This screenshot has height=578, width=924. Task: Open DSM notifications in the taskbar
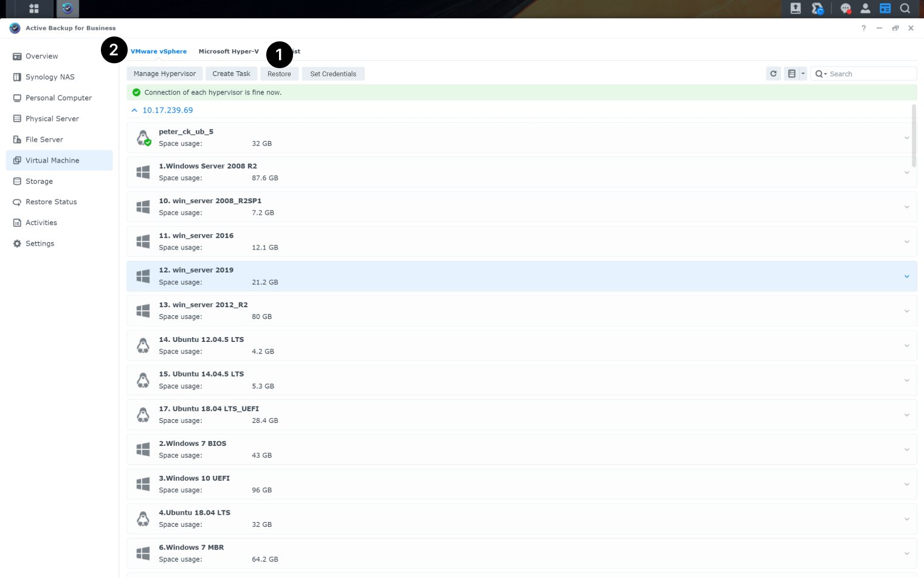846,9
